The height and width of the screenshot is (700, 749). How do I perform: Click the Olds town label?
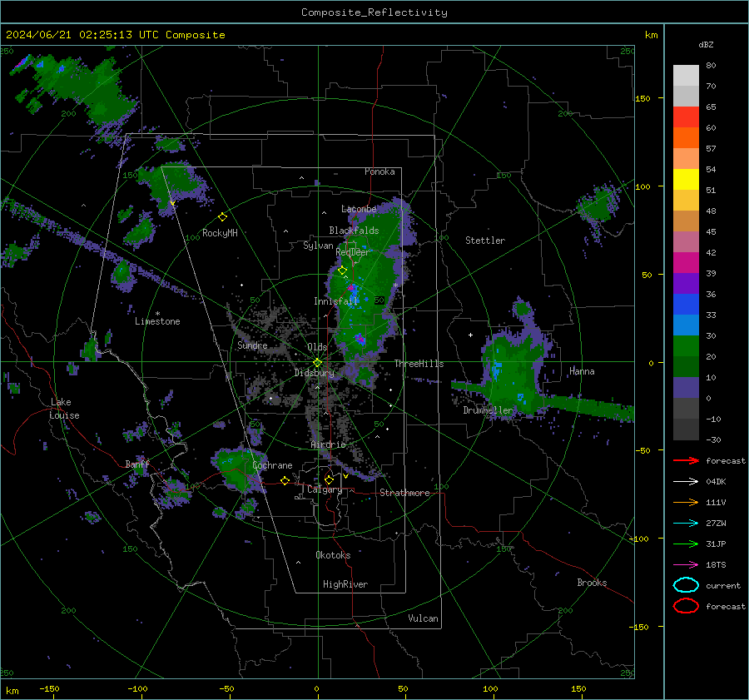[x=317, y=347]
